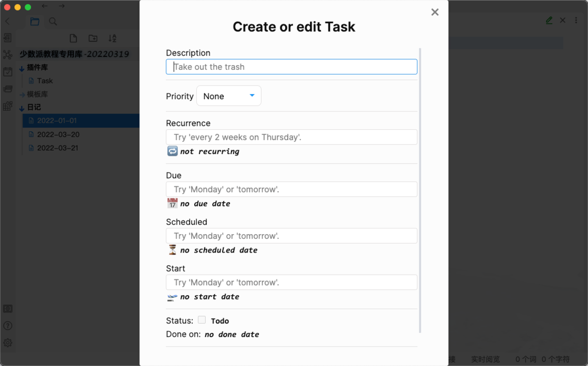This screenshot has height=366, width=588.
Task: Toggle the edit mode pencil icon
Action: 549,20
